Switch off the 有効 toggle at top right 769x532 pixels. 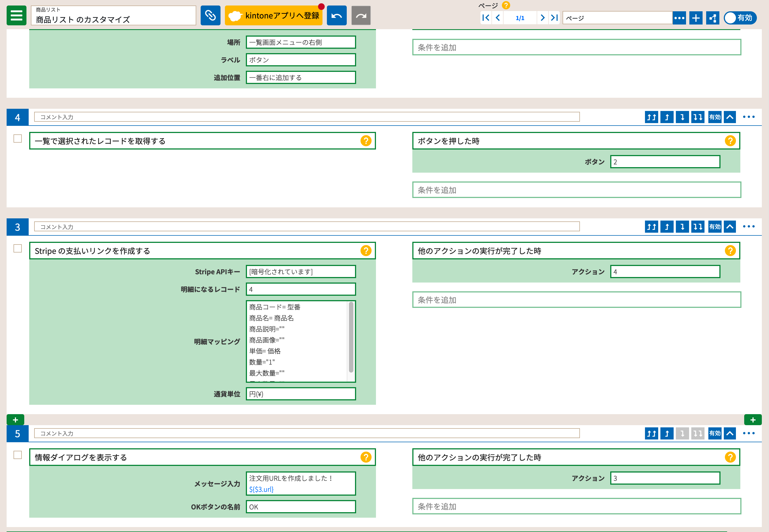point(740,18)
